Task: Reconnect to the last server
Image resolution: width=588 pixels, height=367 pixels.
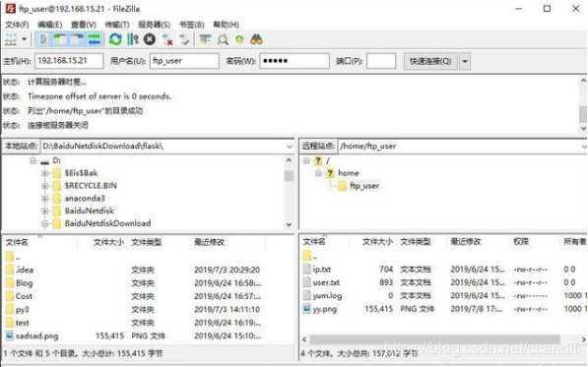Action: pyautogui.click(x=184, y=39)
